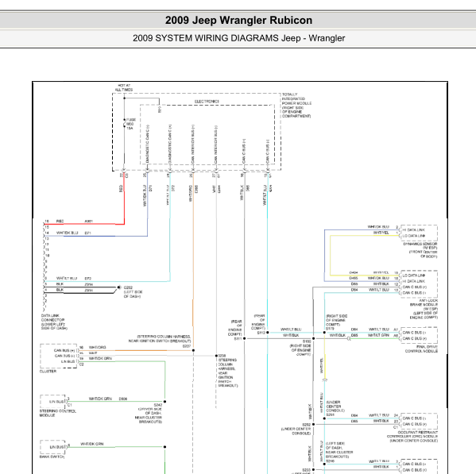476x474 pixels.
Task: Click the "S242" splice label
Action: point(158,405)
